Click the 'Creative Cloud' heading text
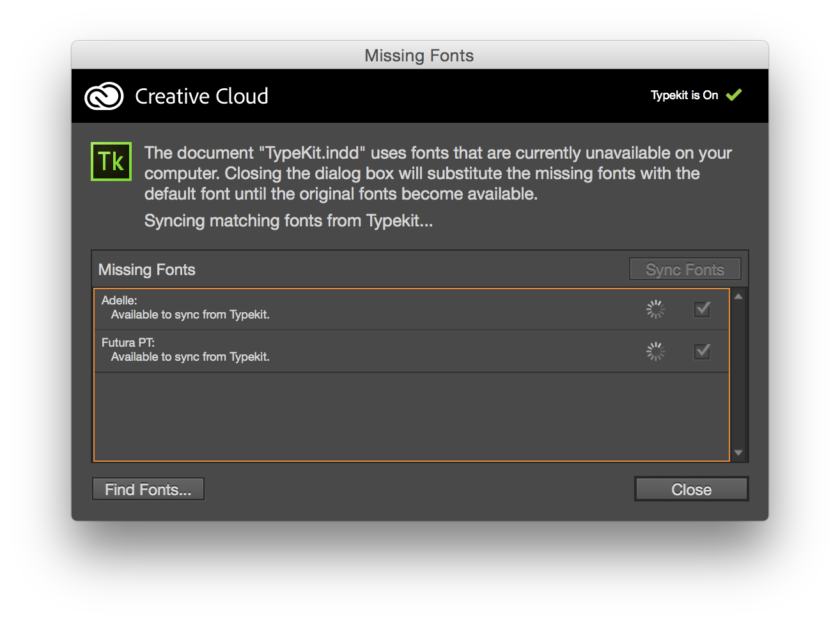Viewport: 840px width, 623px height. (x=201, y=97)
